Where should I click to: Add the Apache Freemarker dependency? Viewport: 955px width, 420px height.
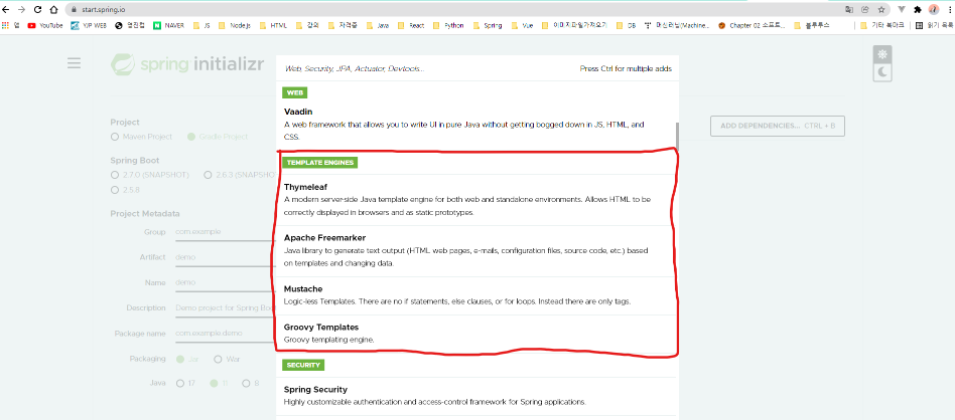[476, 251]
